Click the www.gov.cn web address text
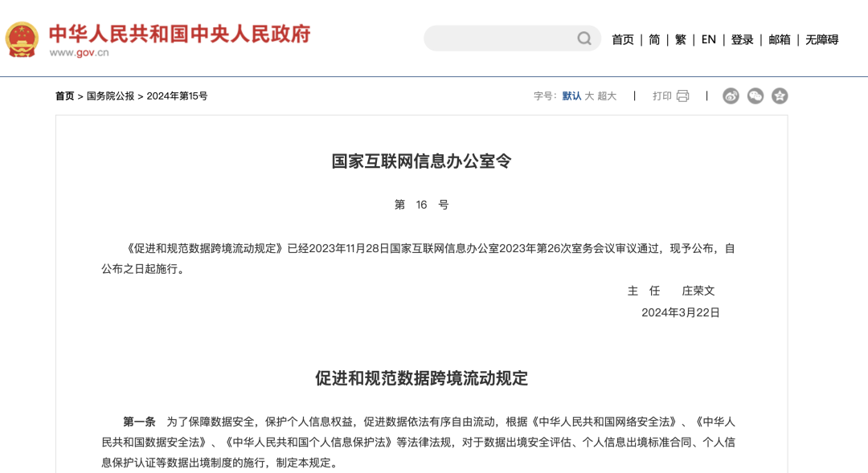Viewport: 868px width, 473px height. coord(79,52)
